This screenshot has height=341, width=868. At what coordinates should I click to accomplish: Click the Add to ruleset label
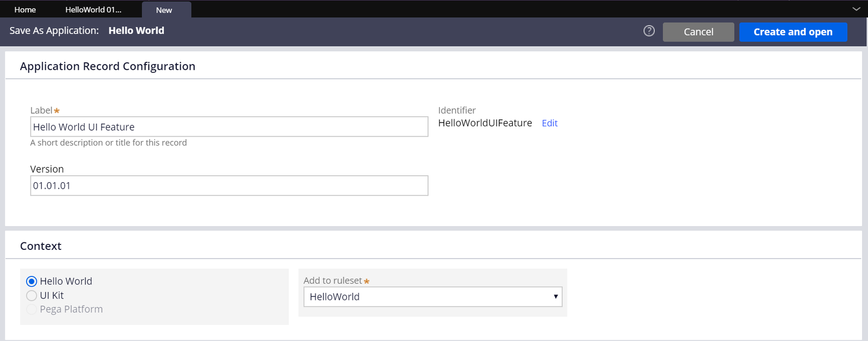pos(333,280)
